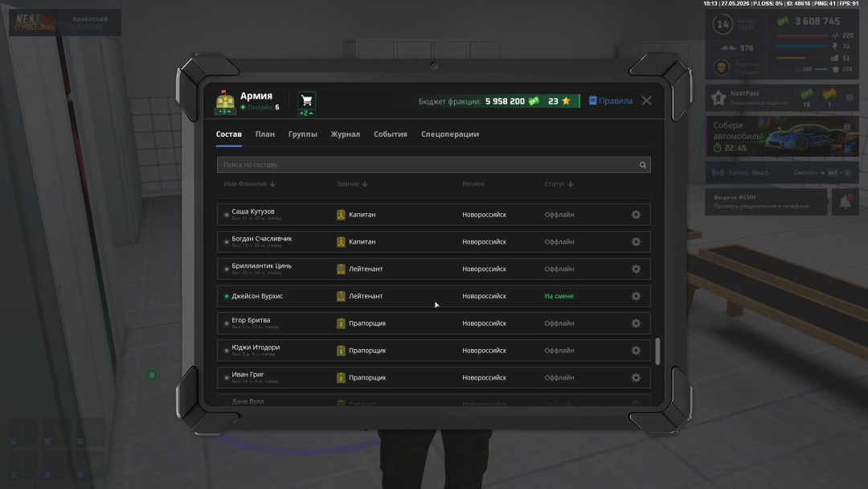Sort by Звание column

[x=352, y=184]
